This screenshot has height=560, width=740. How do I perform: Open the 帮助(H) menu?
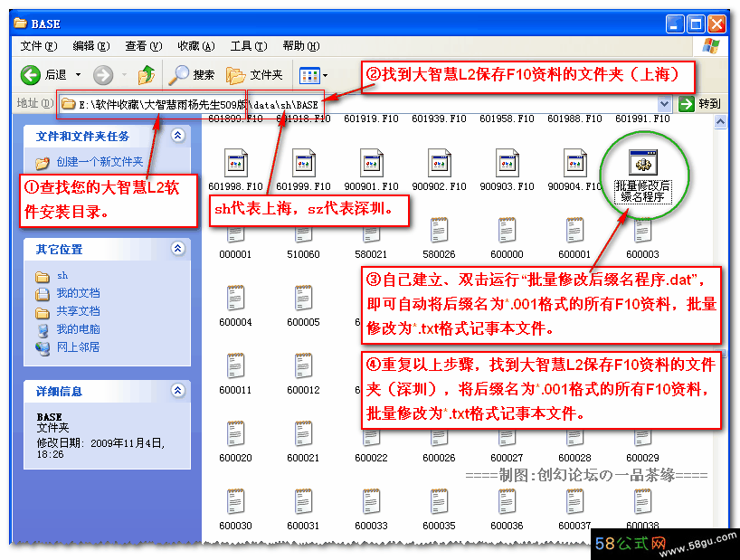pyautogui.click(x=301, y=46)
